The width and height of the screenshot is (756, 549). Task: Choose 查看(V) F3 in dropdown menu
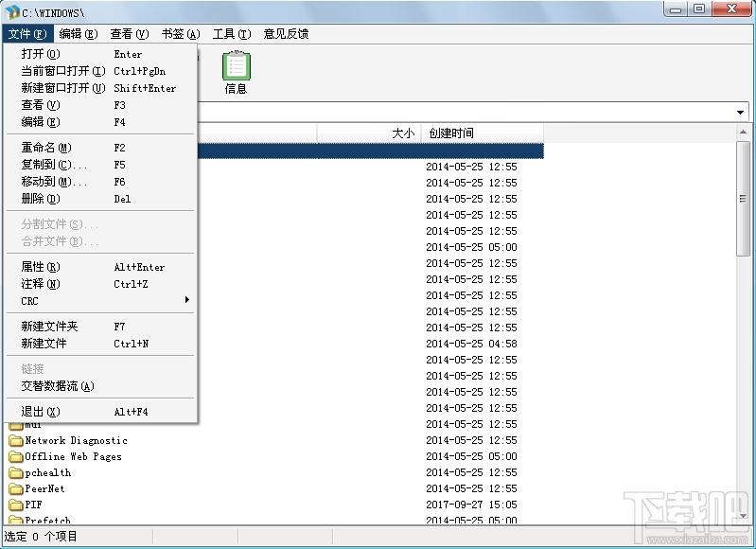(100, 105)
